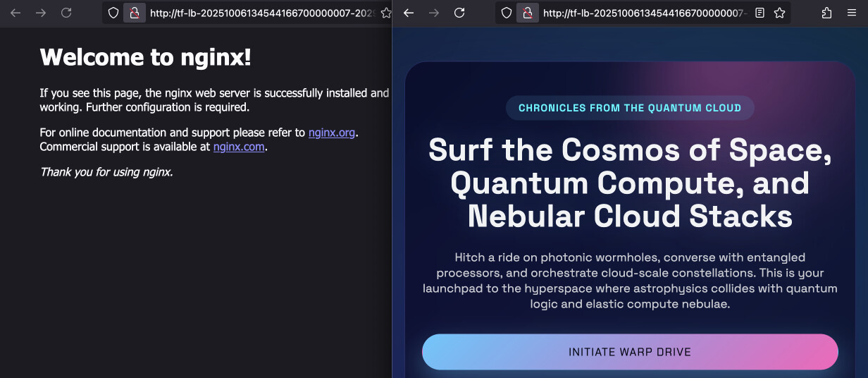Click the Chronicles from the Quantum Cloud badge

629,108
